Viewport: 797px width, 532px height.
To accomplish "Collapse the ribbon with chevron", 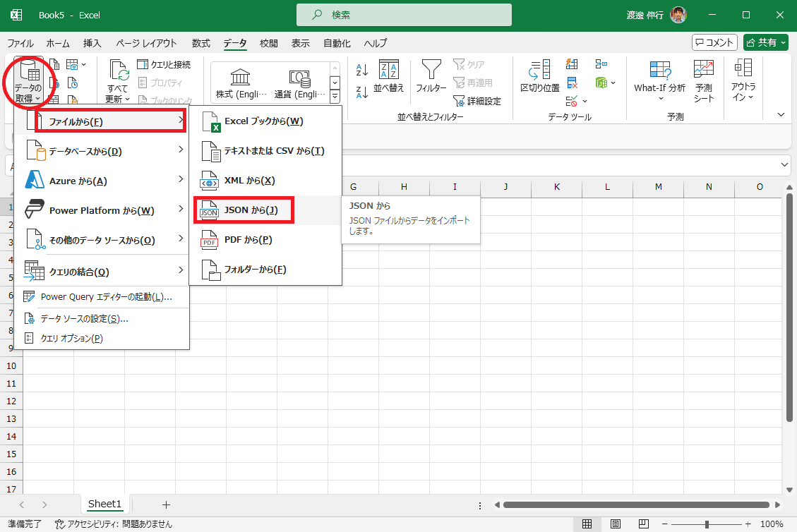I will [x=781, y=115].
